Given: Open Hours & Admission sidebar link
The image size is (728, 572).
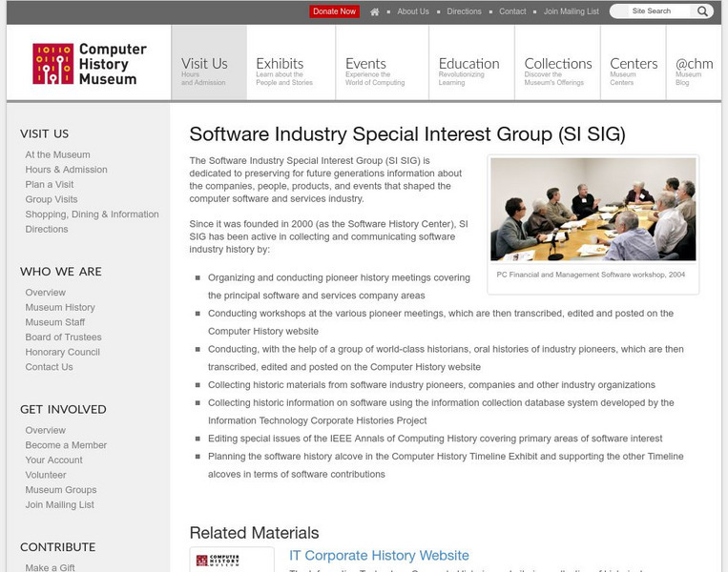Looking at the screenshot, I should pos(66,170).
